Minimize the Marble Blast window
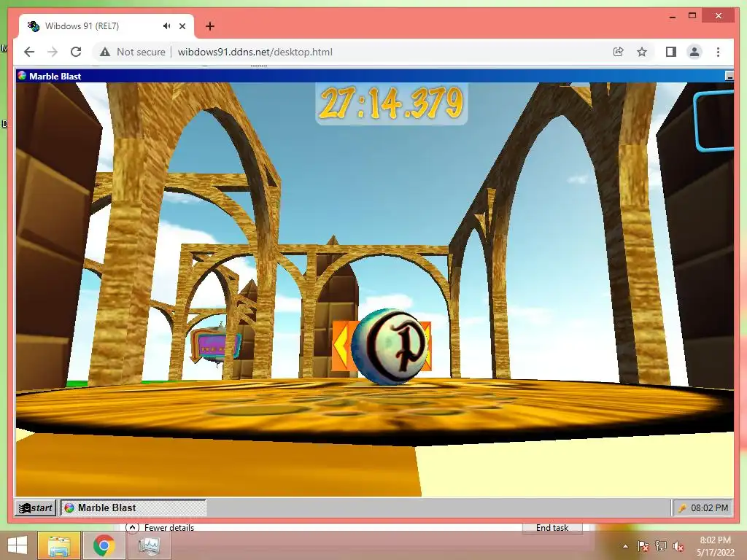The image size is (747, 560). pos(729,76)
